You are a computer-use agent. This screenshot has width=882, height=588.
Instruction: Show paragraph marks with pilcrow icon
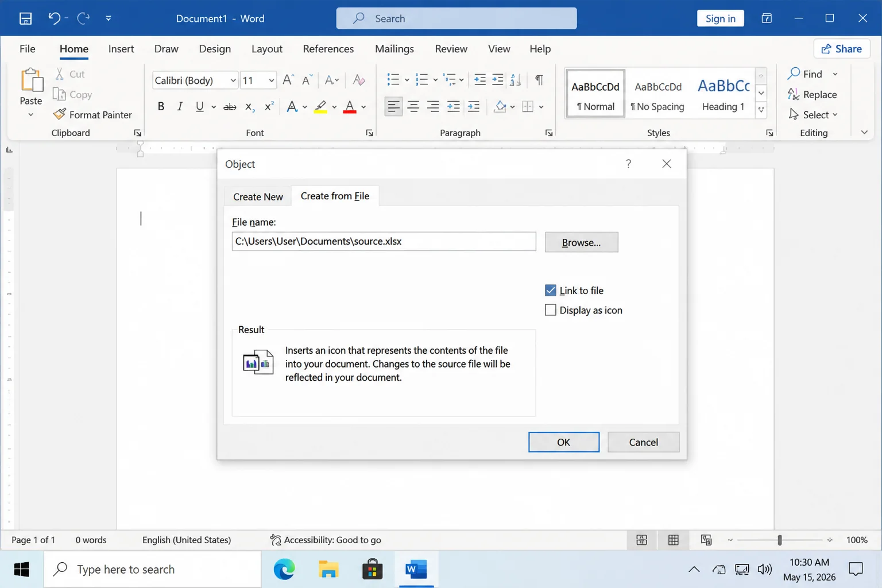(x=539, y=80)
